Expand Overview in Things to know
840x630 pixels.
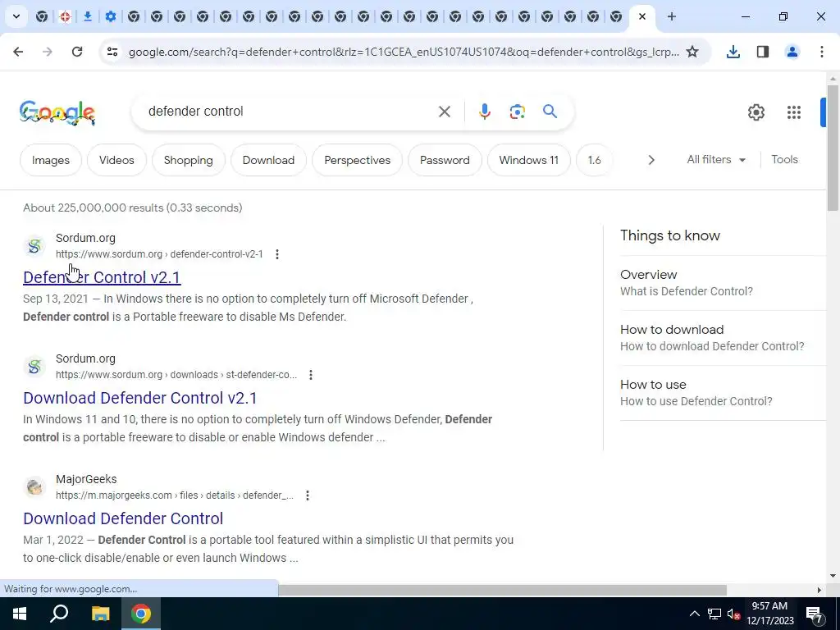pos(723,282)
